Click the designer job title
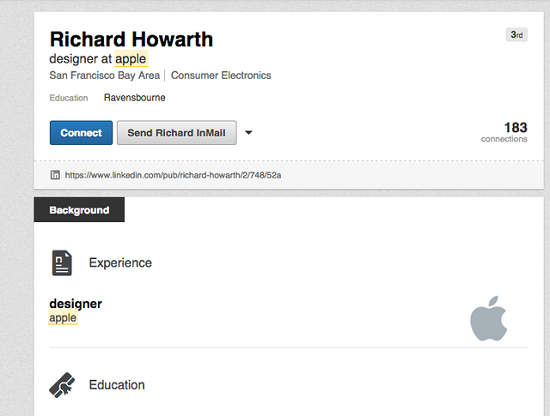The image size is (550, 416). 76,304
